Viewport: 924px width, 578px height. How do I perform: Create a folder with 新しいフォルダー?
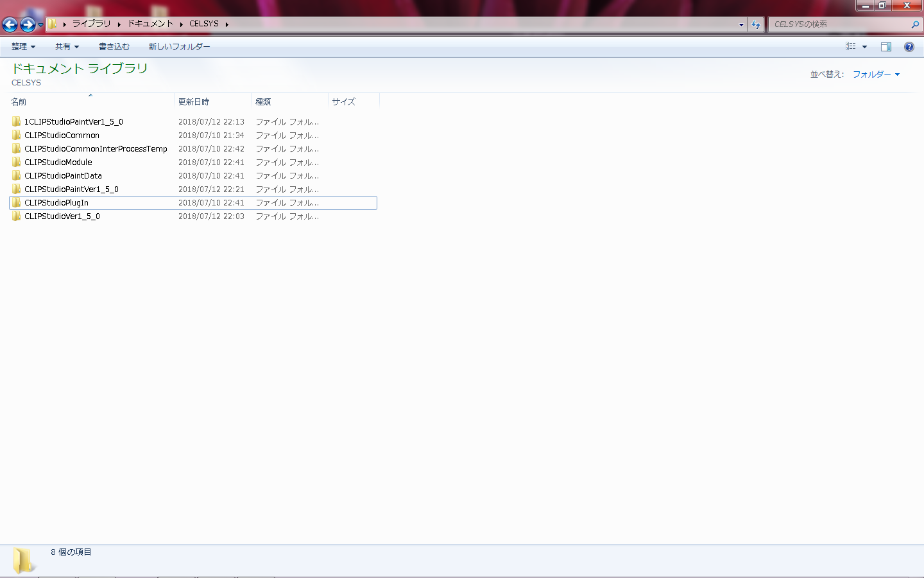click(179, 47)
